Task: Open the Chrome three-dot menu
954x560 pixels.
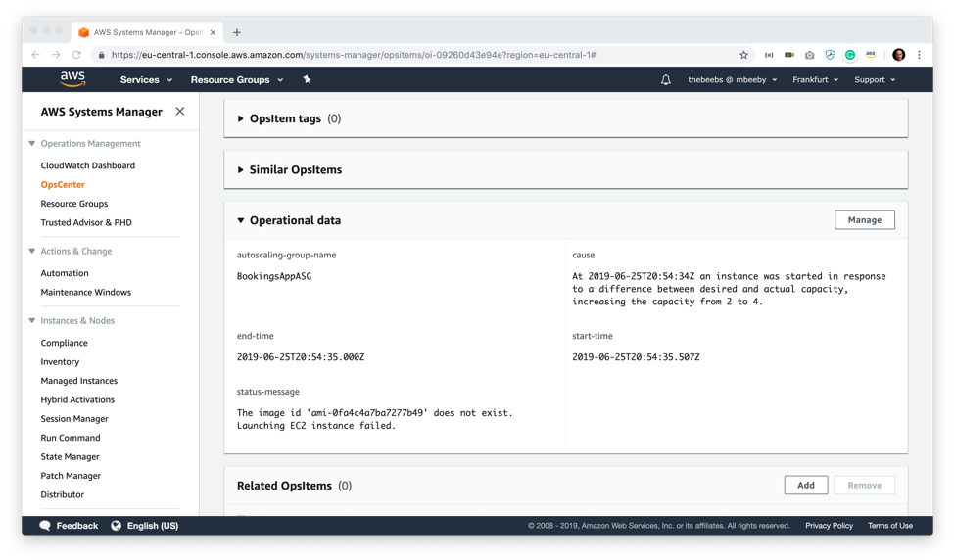Action: pos(920,55)
